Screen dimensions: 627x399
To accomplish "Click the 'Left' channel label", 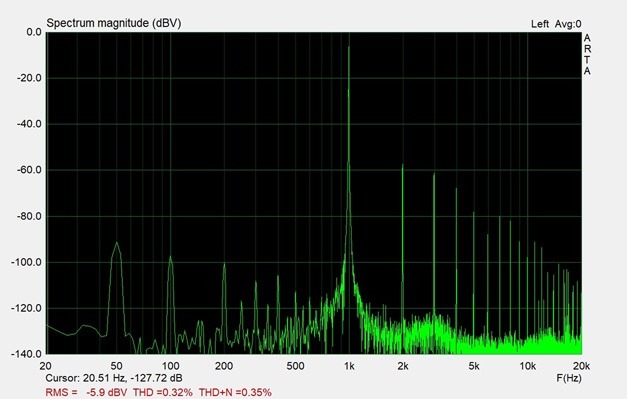I will (540, 24).
